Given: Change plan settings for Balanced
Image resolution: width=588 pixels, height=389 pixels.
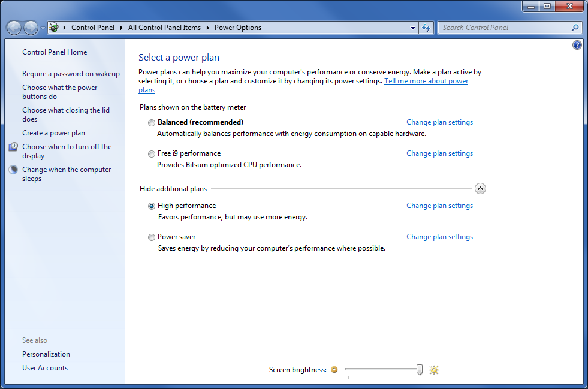Looking at the screenshot, I should pos(439,122).
